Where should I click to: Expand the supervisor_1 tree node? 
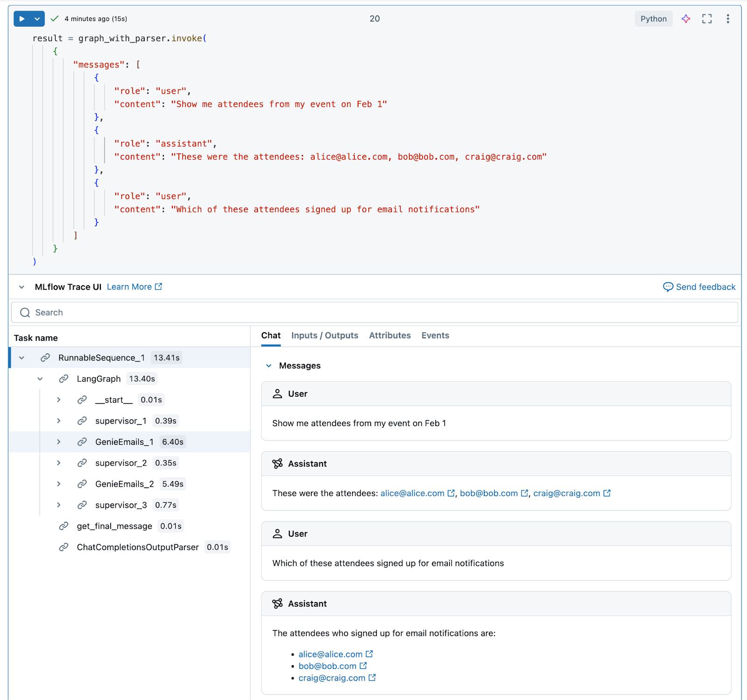[x=59, y=420]
